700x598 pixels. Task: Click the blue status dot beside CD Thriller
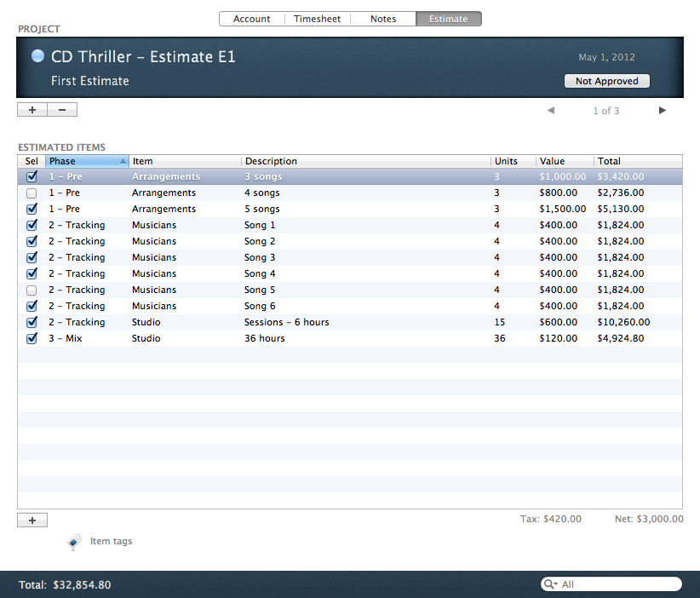point(37,56)
